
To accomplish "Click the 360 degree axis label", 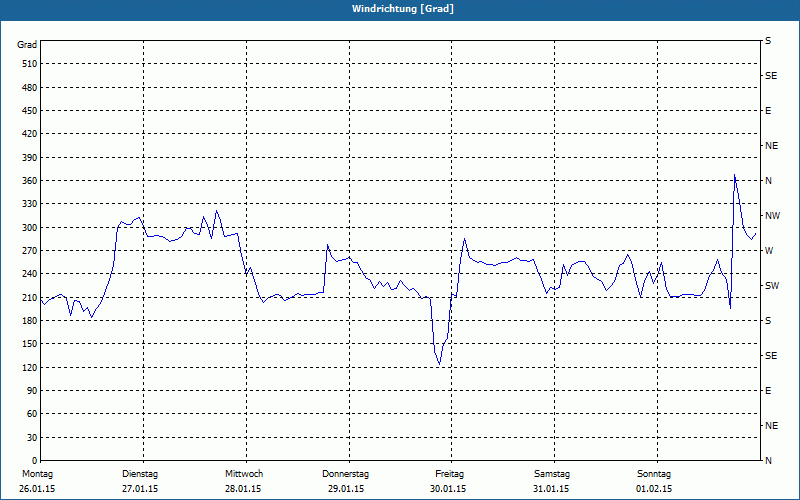I will (x=30, y=181).
